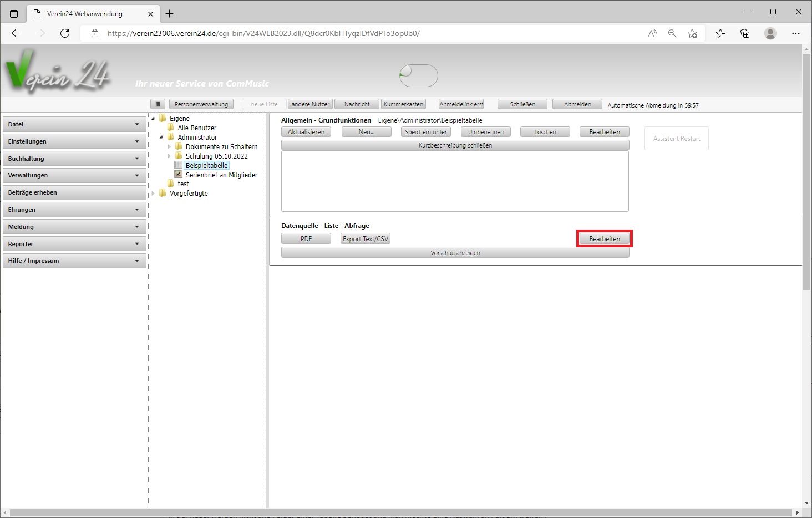Open the Favorites list icon
Image resolution: width=812 pixels, height=518 pixels.
[720, 33]
